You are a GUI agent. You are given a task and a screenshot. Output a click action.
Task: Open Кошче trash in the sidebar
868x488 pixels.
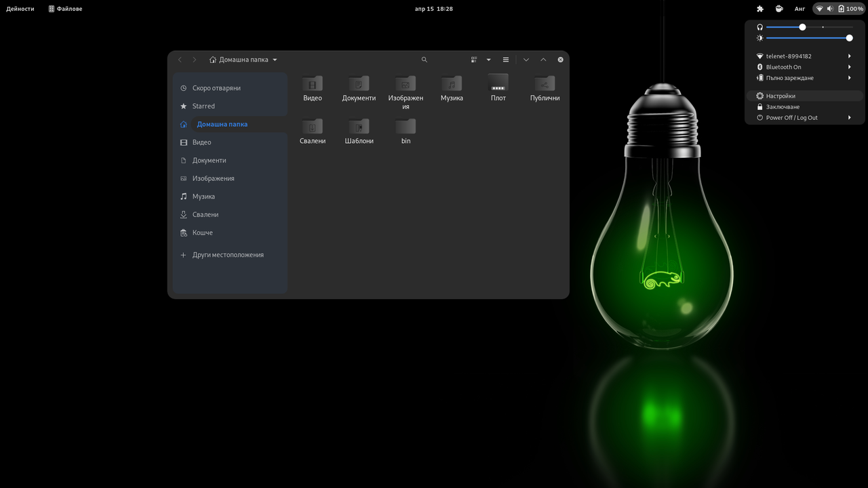pyautogui.click(x=230, y=232)
